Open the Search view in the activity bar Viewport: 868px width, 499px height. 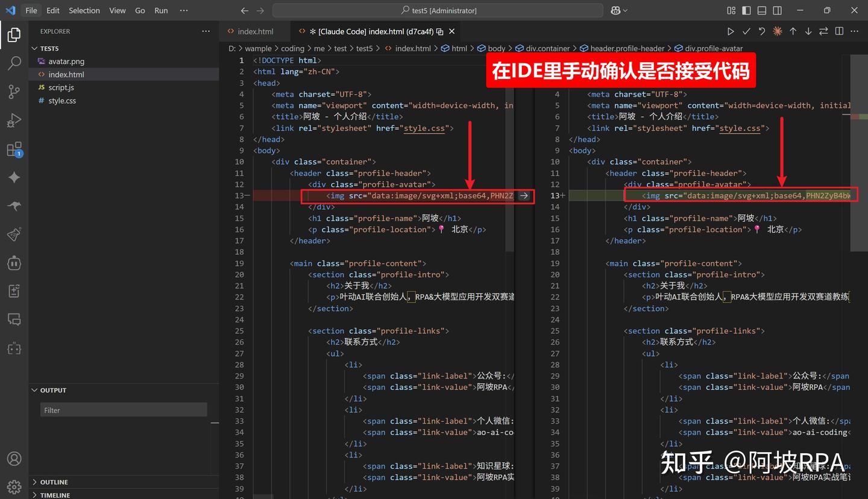(14, 63)
